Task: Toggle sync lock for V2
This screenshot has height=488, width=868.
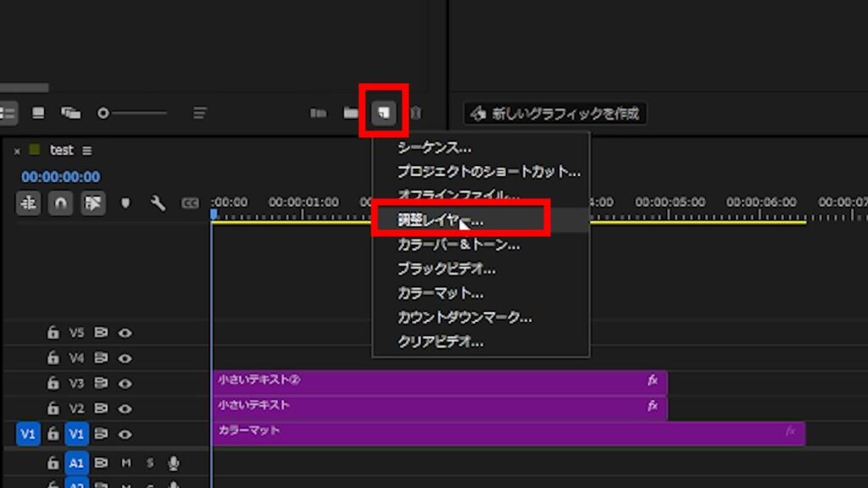Action: click(101, 408)
